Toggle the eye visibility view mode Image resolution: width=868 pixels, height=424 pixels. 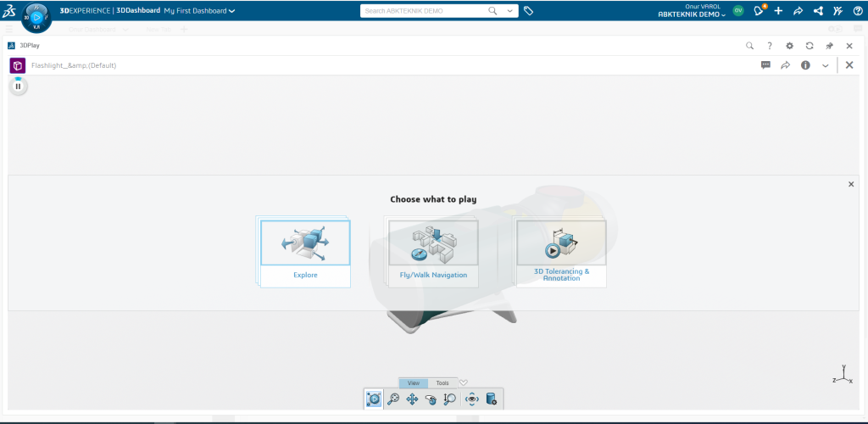(472, 399)
